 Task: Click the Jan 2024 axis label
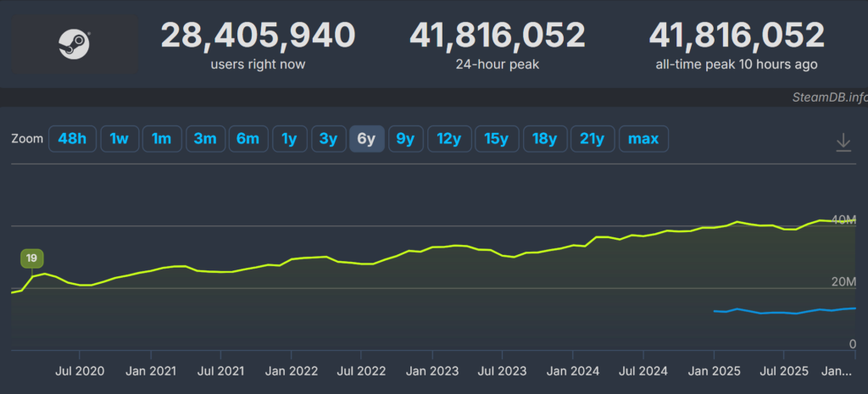click(573, 371)
